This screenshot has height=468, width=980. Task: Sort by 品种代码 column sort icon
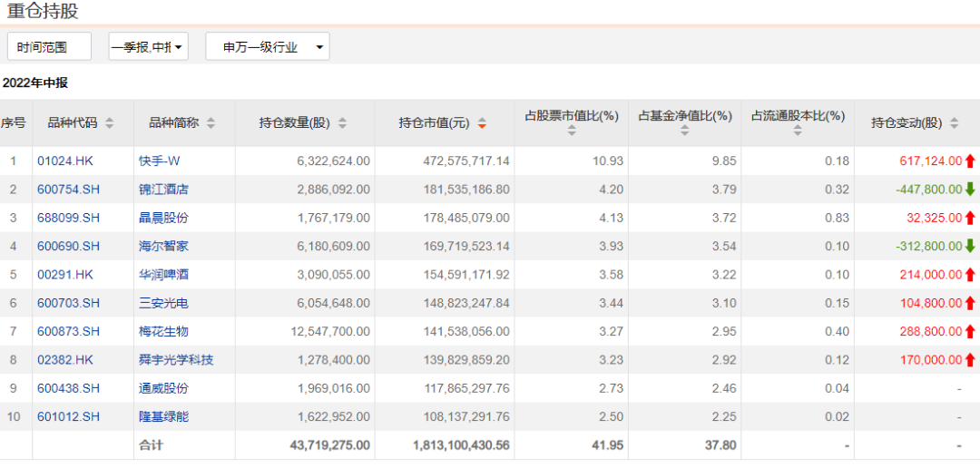[x=110, y=123]
